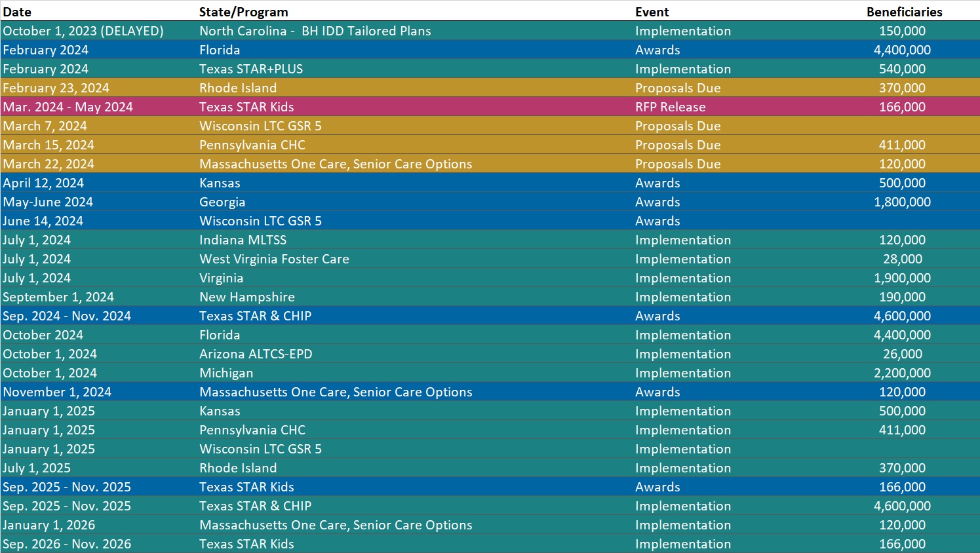980x553 pixels.
Task: Click the June 14, 2024 date cell
Action: tap(43, 221)
